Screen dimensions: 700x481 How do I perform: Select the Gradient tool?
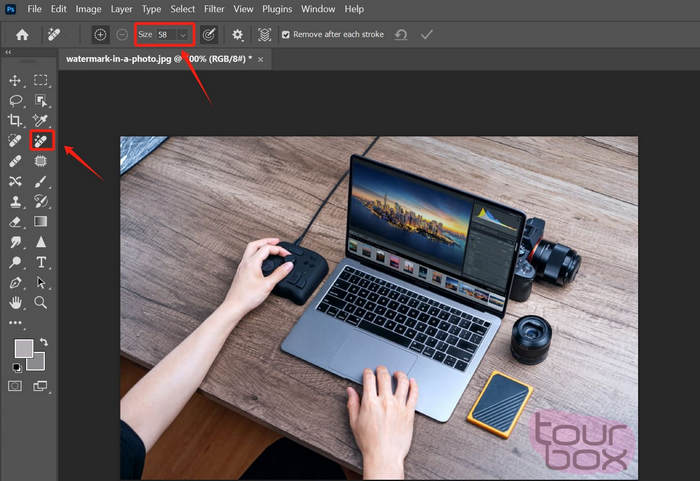tap(40, 222)
